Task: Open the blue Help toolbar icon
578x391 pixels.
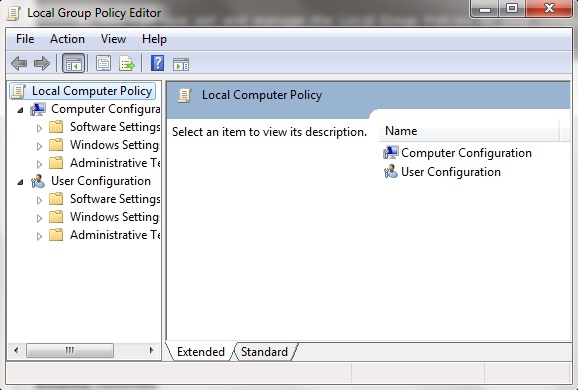Action: coord(157,63)
